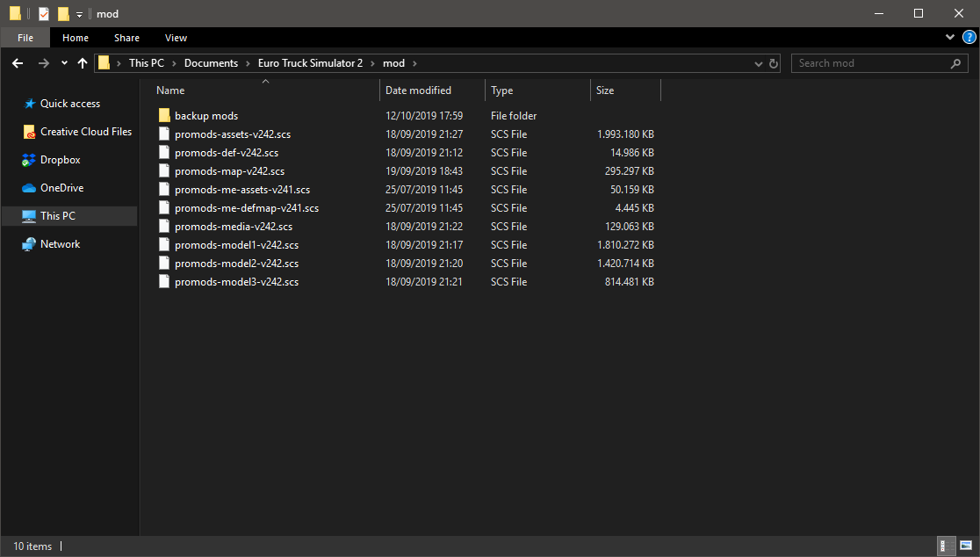Open the Customize Quick Access Toolbar dropdown
The height and width of the screenshot is (557, 980).
pos(79,14)
